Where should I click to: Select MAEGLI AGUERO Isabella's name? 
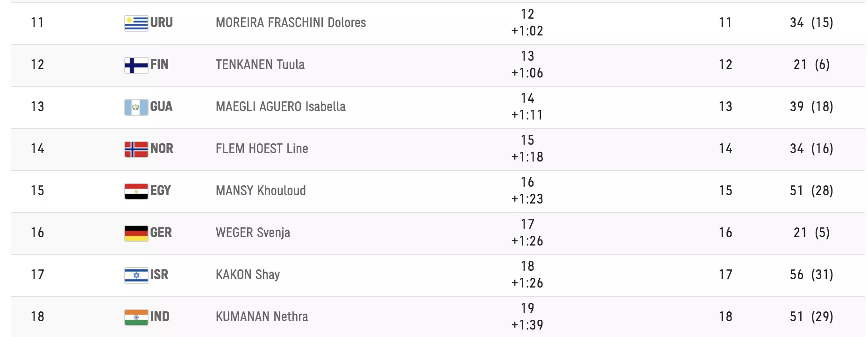(x=280, y=106)
